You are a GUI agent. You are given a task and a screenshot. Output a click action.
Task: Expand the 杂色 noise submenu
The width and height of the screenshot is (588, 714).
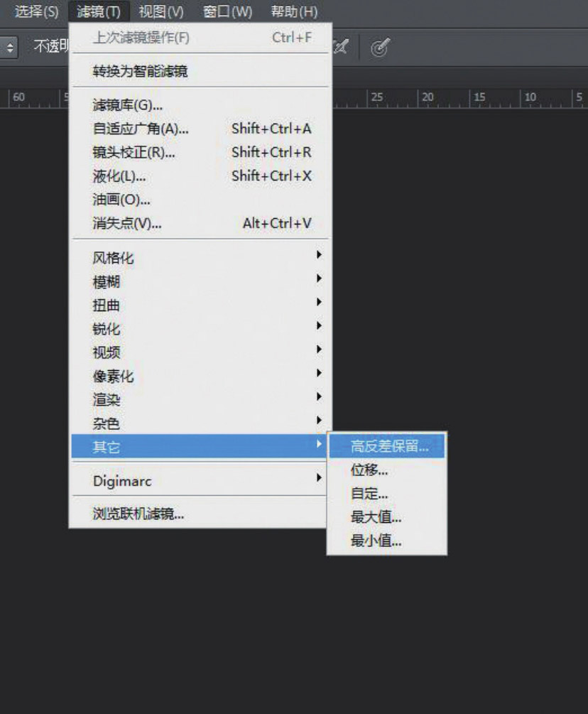[200, 423]
